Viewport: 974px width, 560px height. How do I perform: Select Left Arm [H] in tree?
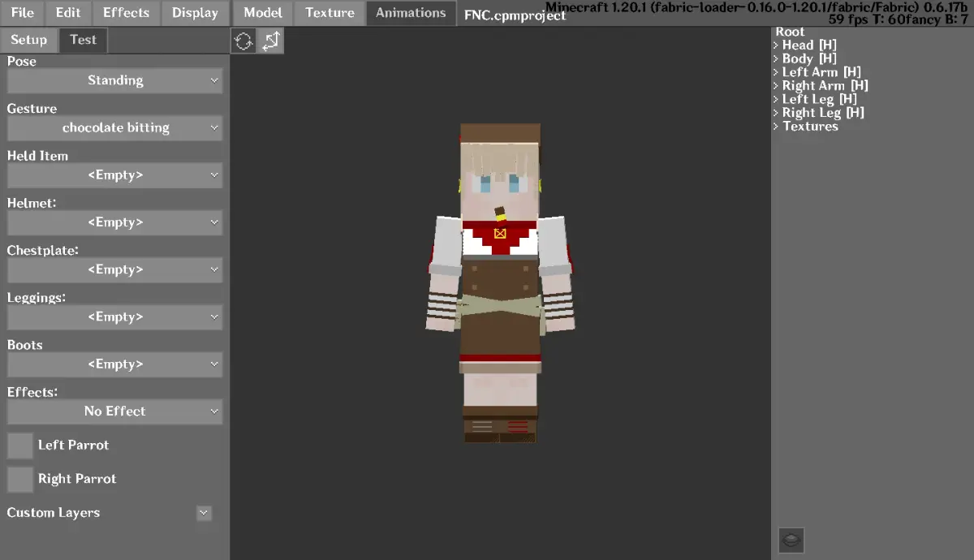(x=821, y=72)
